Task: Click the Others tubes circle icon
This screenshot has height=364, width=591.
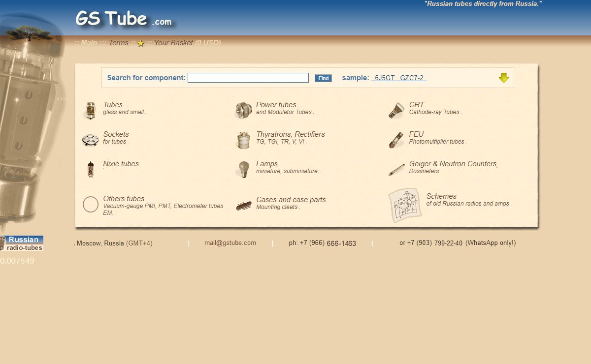Action: point(91,204)
